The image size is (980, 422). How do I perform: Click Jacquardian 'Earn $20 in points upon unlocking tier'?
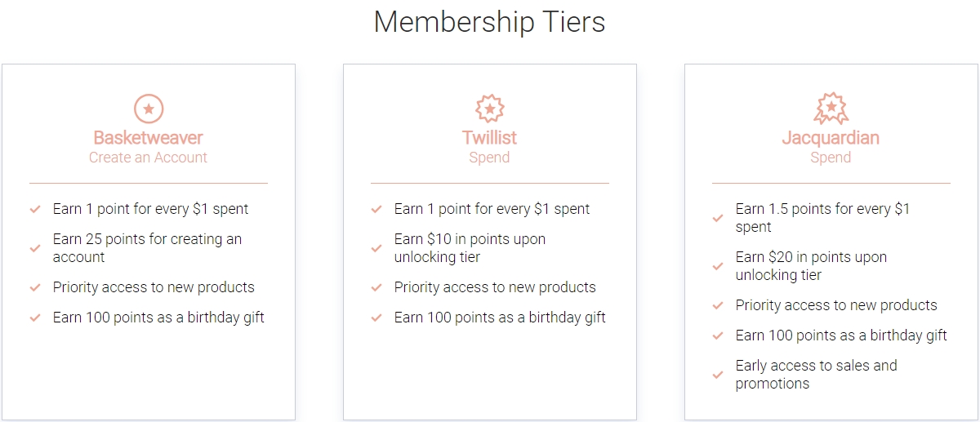click(x=811, y=266)
